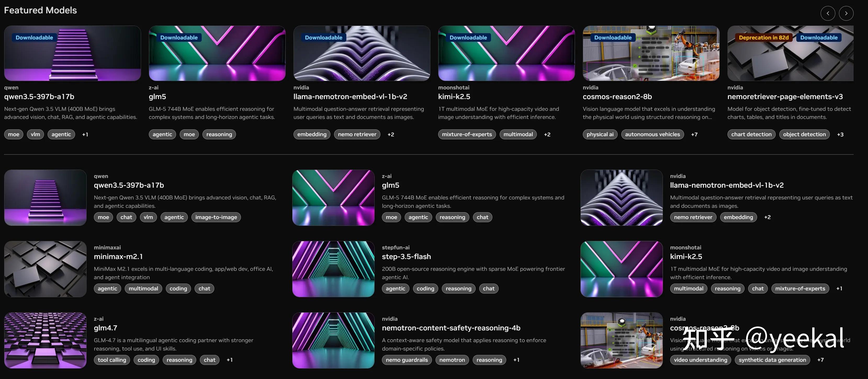This screenshot has width=868, height=379.
Task: Expand +1 tags beside "agentic" on qwen3.5-397b-a17b banner card
Action: pyautogui.click(x=85, y=134)
